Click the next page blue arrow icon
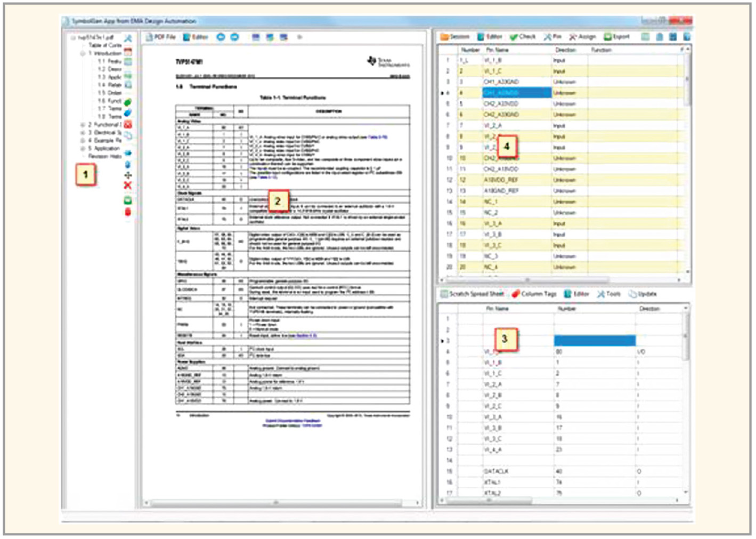The width and height of the screenshot is (756, 539). 234,37
